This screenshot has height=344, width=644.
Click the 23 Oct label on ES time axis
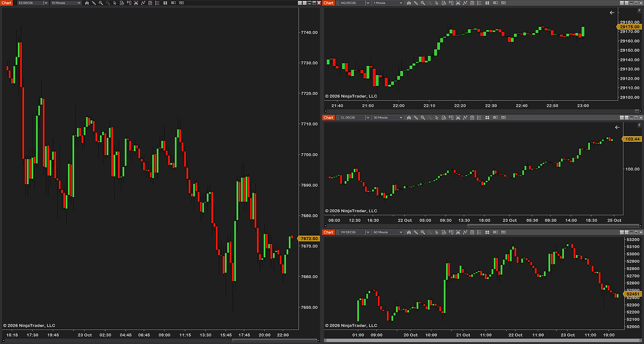[x=84, y=335]
